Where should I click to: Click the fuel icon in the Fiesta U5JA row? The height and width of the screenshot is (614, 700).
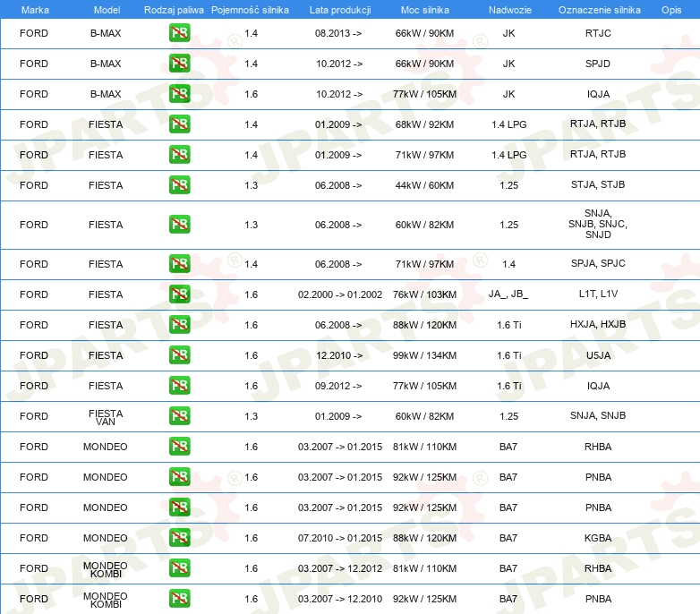179,355
